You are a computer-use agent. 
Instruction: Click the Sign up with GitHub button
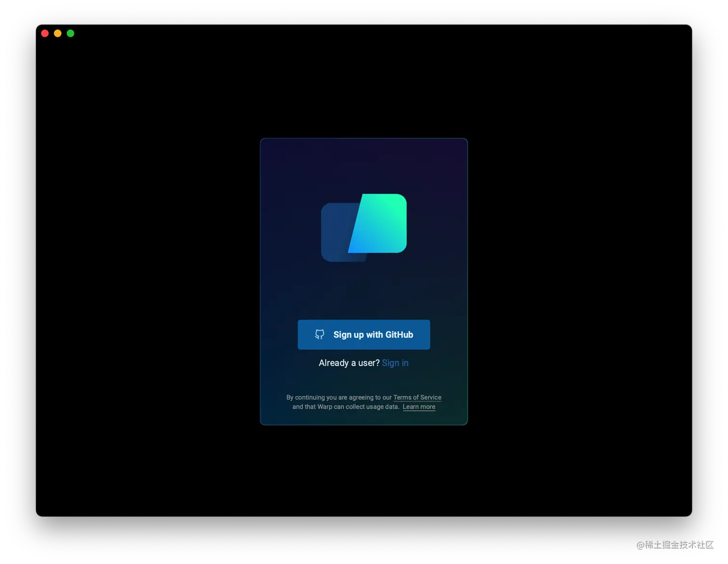click(364, 335)
